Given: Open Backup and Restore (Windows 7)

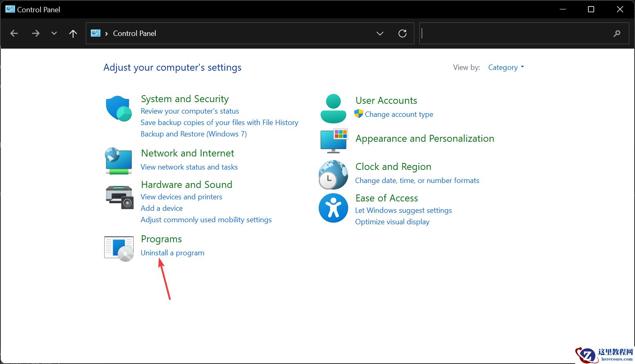Looking at the screenshot, I should tap(193, 134).
